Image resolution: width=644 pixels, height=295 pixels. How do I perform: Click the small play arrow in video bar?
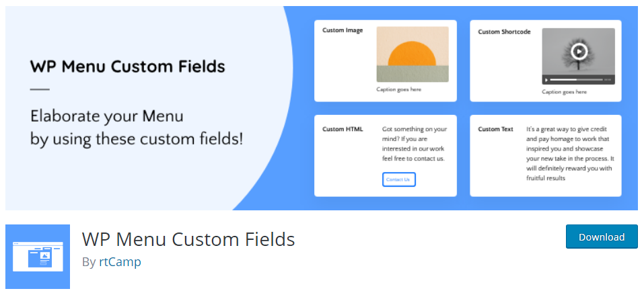click(x=546, y=79)
